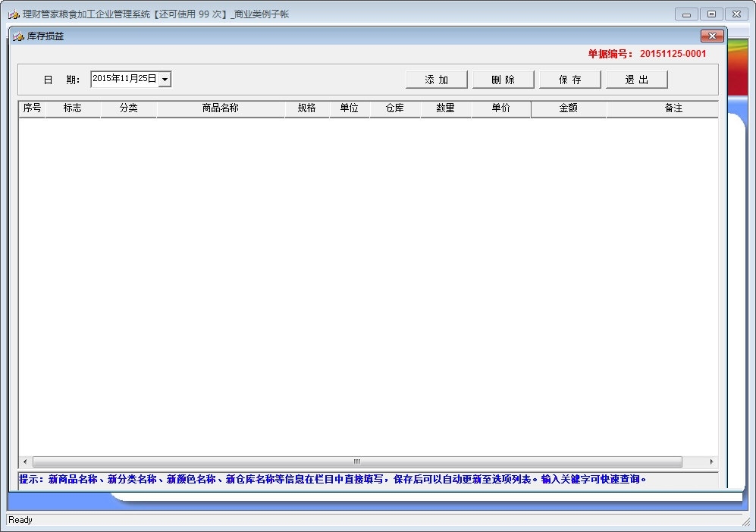Click the date field 2015年11月25日
Image resolution: width=756 pixels, height=532 pixels.
[x=124, y=79]
